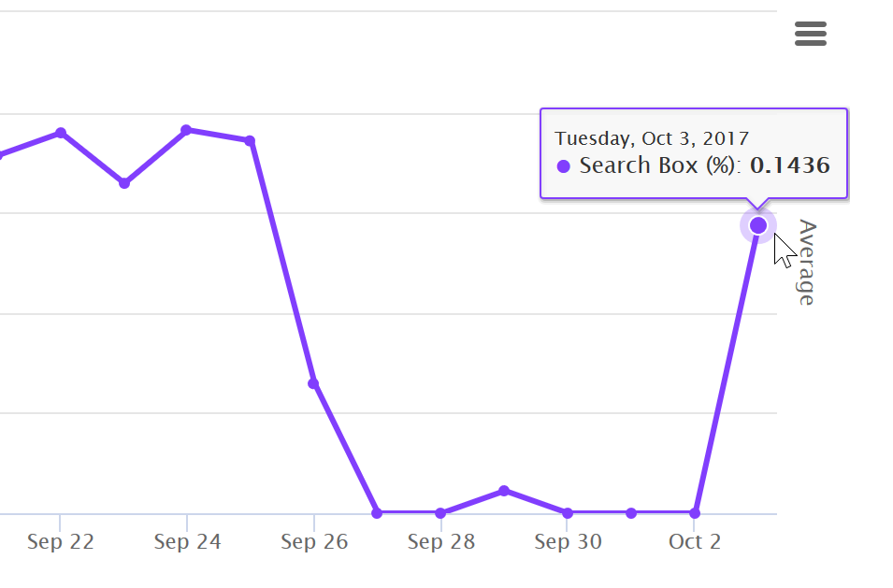
Task: Click the Sep 22 axis label
Action: (61, 541)
